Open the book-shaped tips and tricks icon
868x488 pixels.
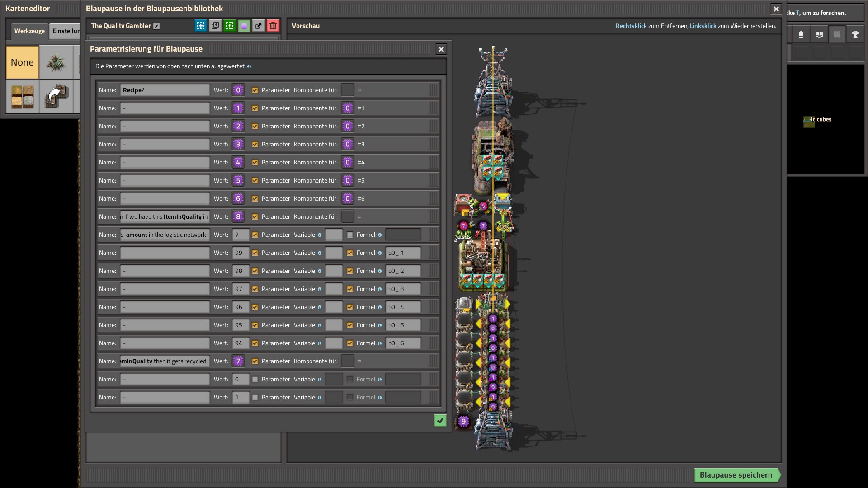pyautogui.click(x=819, y=34)
